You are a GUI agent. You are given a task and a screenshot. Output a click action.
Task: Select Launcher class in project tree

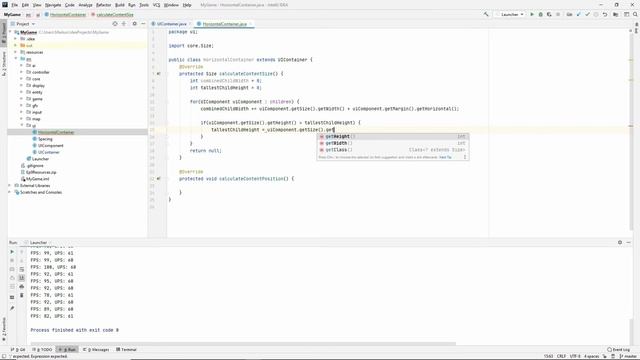click(x=40, y=159)
